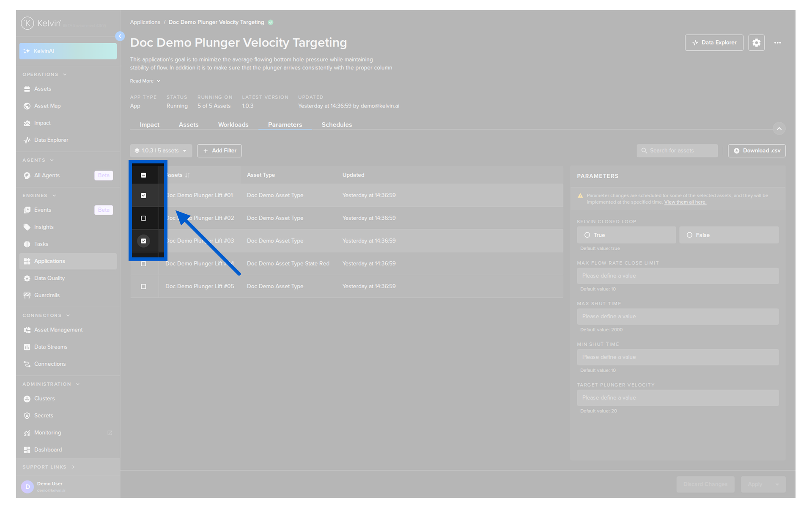Open Data Explorer from the sidebar
812x508 pixels.
point(51,140)
